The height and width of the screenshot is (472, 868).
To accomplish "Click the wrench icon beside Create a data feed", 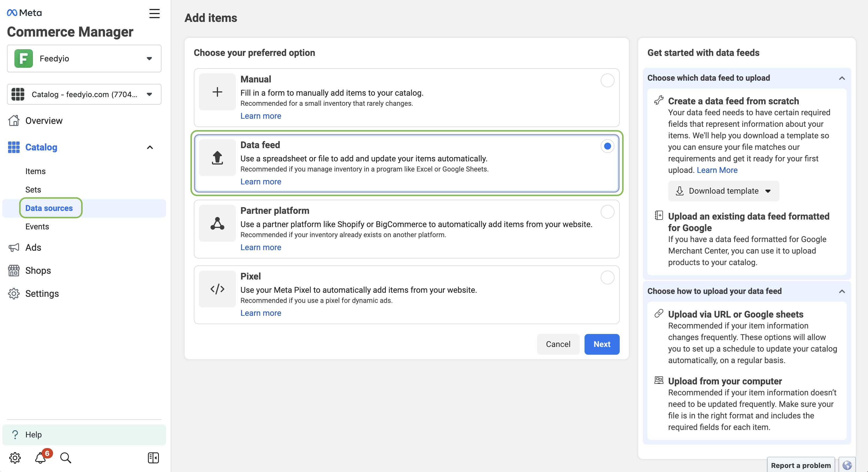I will pos(659,100).
